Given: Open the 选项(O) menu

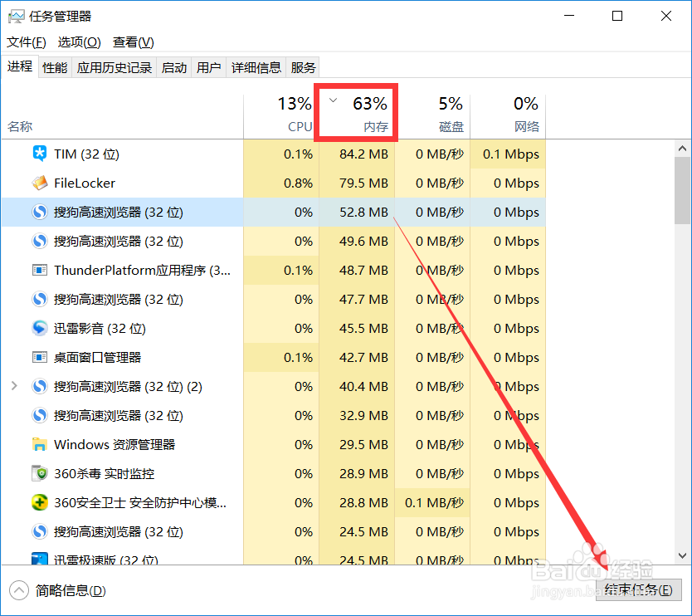Looking at the screenshot, I should (80, 42).
